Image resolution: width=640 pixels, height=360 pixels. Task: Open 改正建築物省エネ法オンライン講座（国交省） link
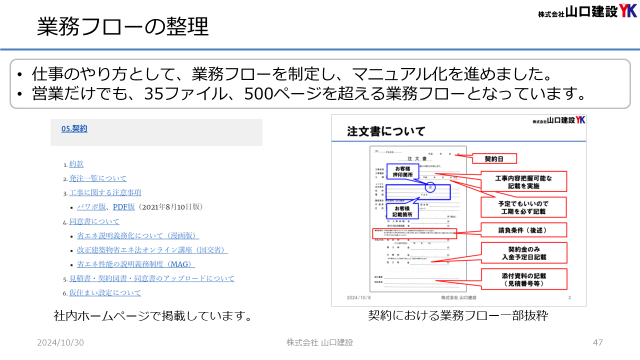pos(152,250)
